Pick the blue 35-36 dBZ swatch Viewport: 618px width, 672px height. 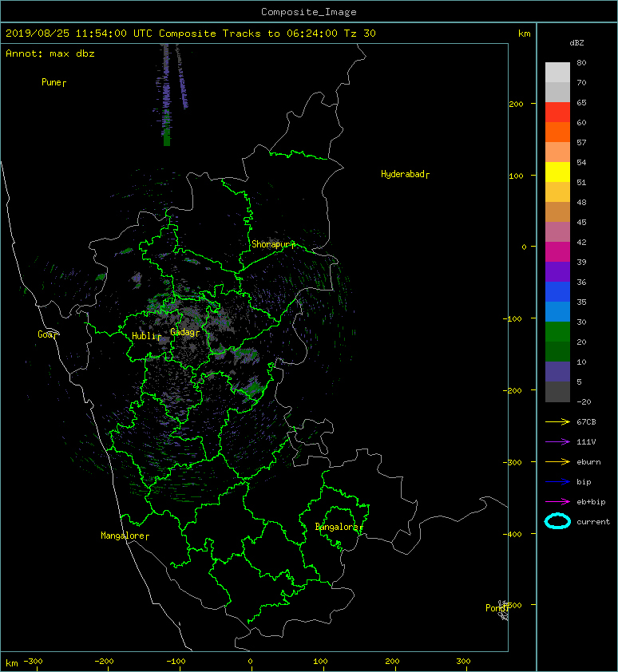pos(557,292)
